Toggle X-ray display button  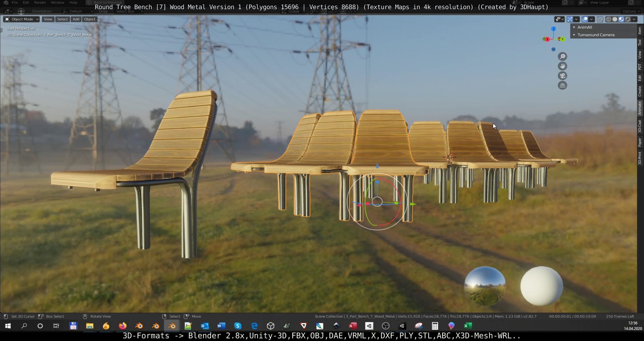[600, 19]
